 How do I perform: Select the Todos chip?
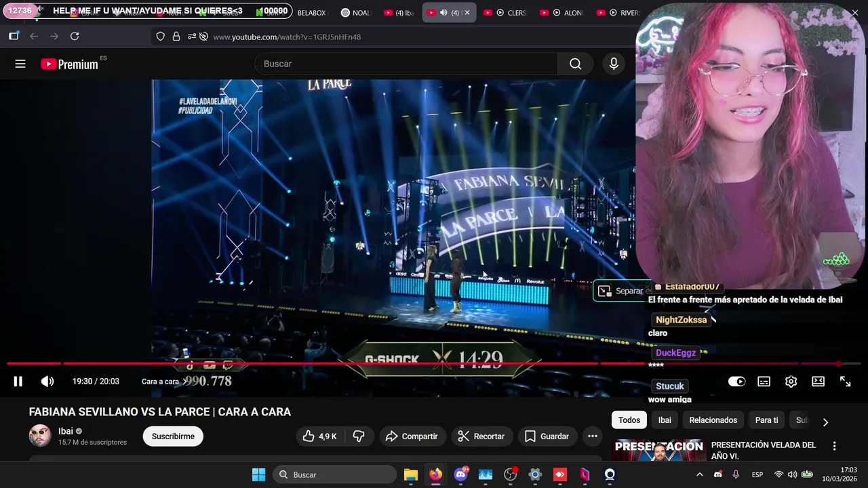click(x=629, y=420)
